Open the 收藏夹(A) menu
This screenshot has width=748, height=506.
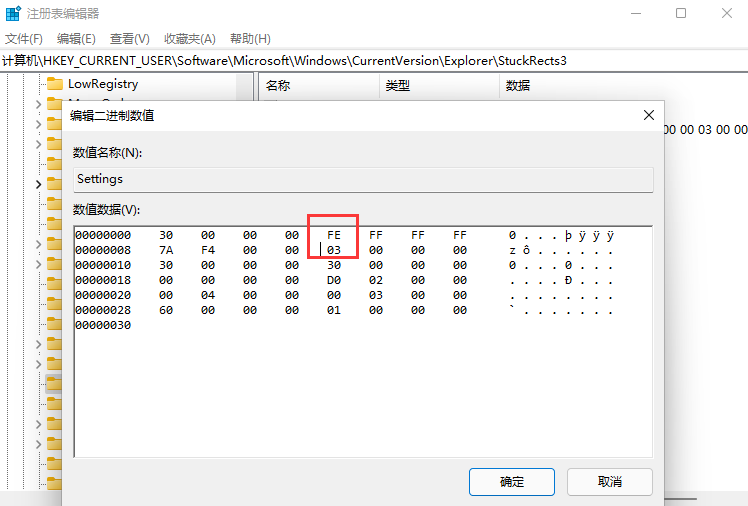[189, 39]
